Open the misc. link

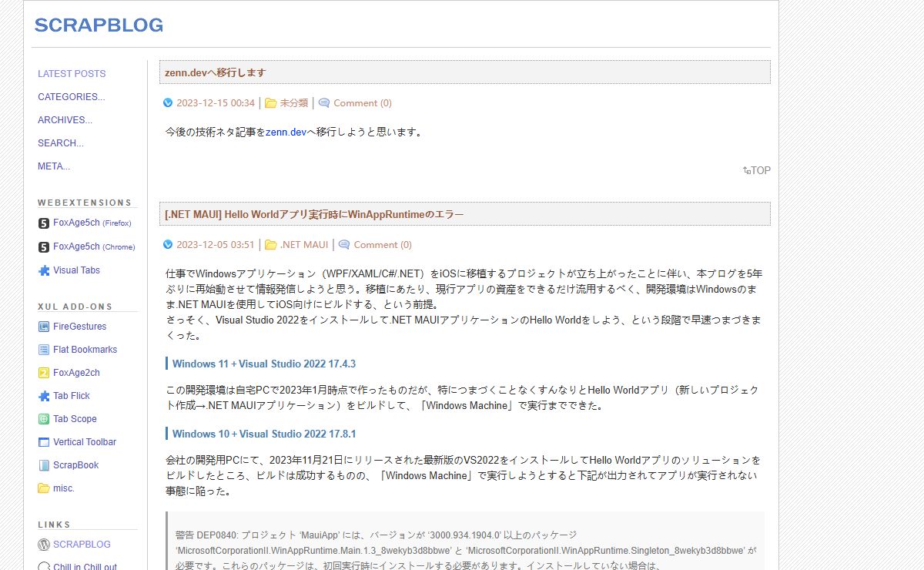coord(64,488)
